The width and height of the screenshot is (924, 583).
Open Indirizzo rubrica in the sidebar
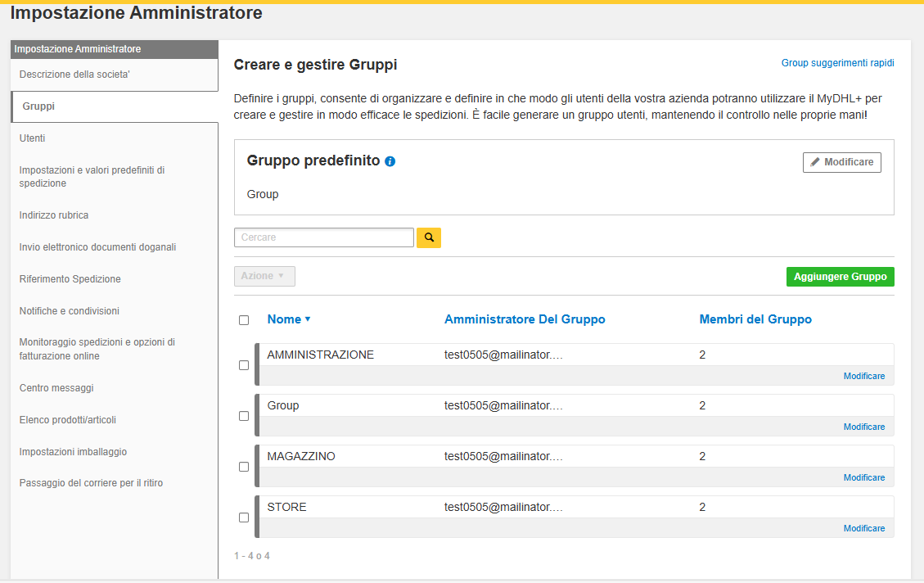coord(54,215)
